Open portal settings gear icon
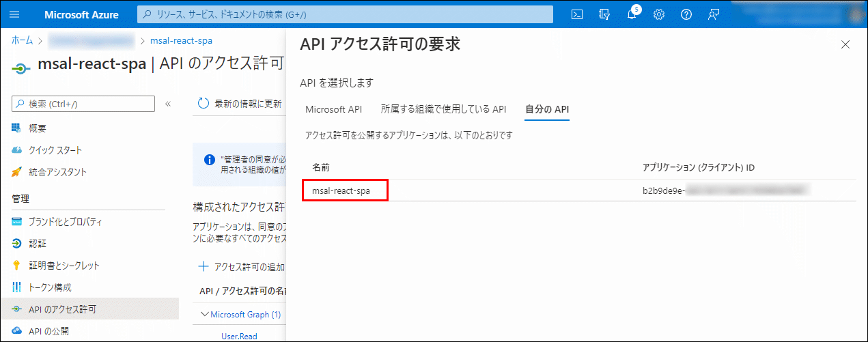Screen dimensions: 868x342 coord(659,14)
